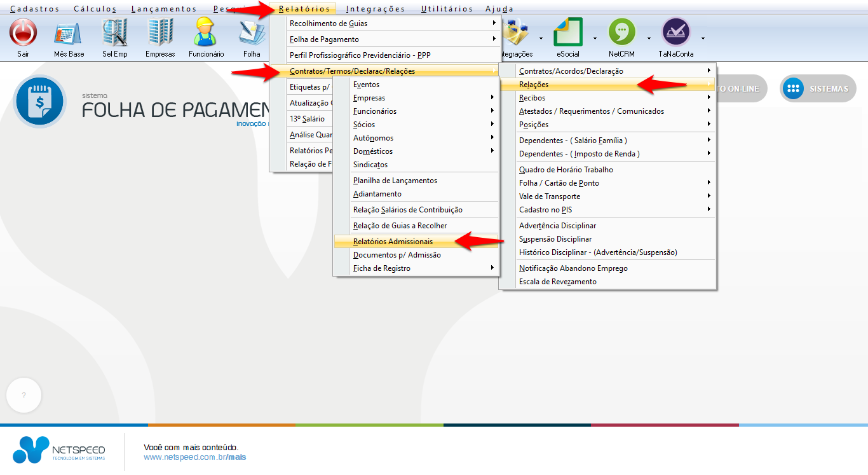Expand the eSocial dropdown arrow
This screenshot has width=868, height=475.
click(595, 38)
